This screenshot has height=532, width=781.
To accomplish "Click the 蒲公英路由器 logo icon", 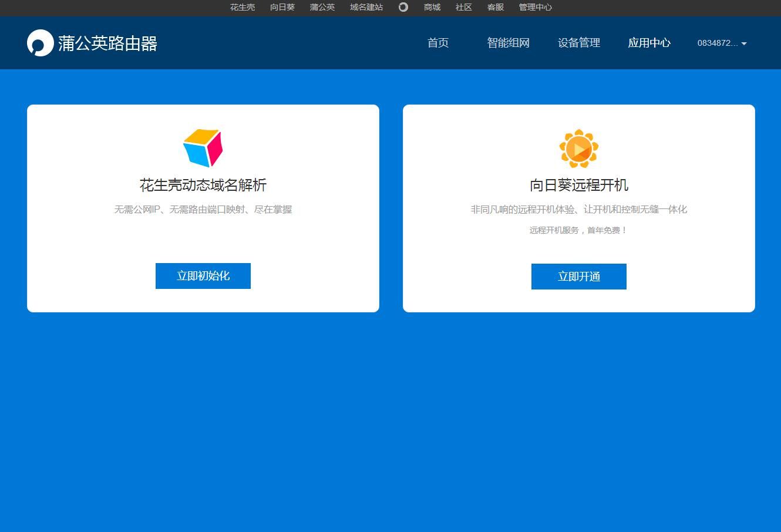I will (41, 43).
